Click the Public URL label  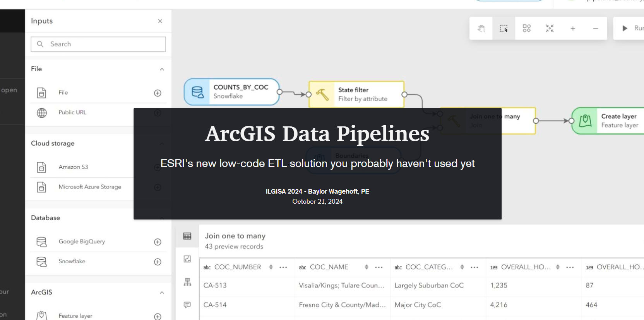click(x=72, y=112)
